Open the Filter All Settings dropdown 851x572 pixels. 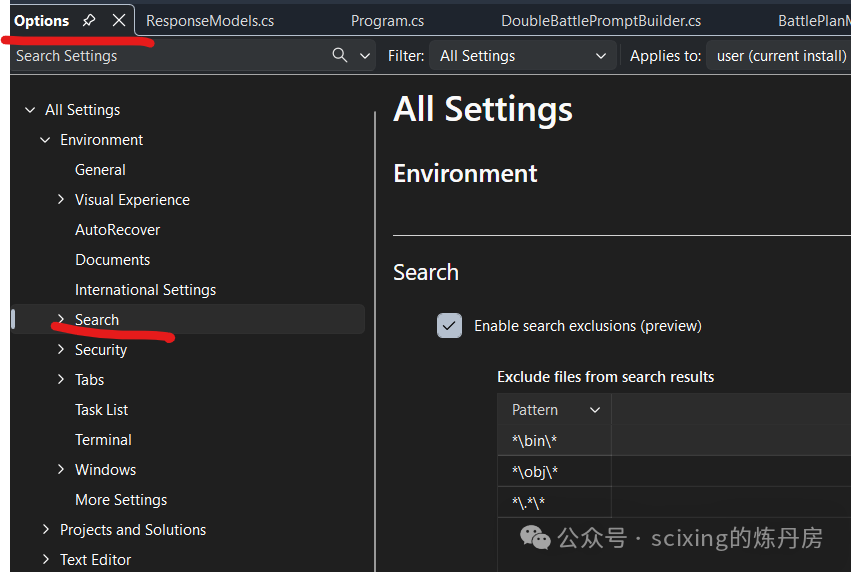[523, 56]
